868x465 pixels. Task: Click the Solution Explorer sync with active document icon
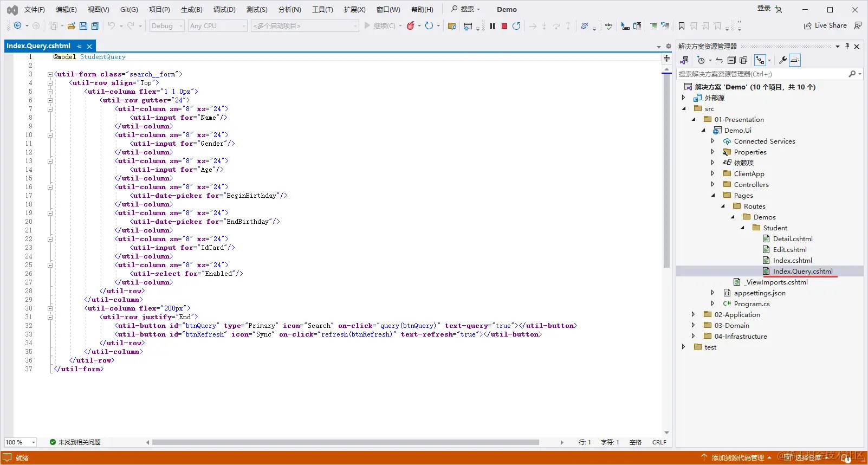(720, 60)
